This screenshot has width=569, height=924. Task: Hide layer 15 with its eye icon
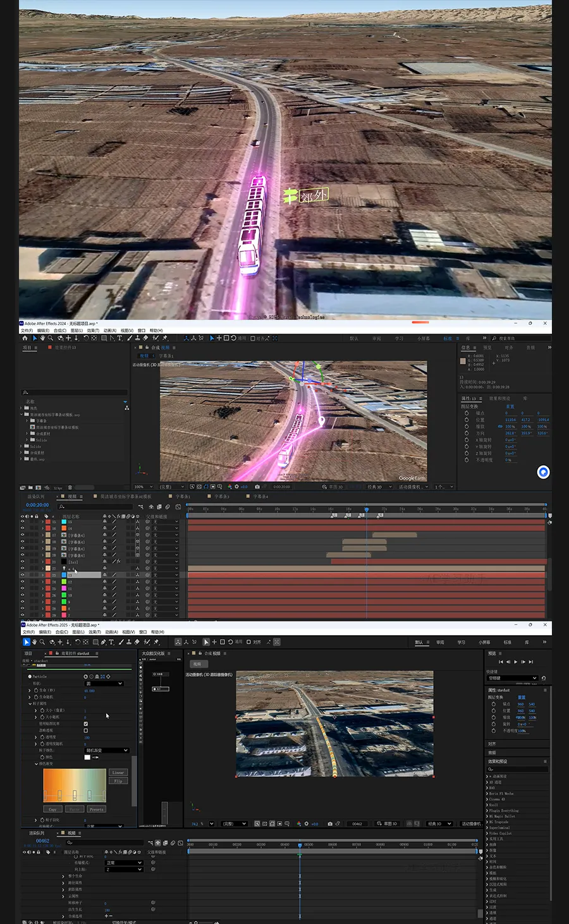(23, 522)
